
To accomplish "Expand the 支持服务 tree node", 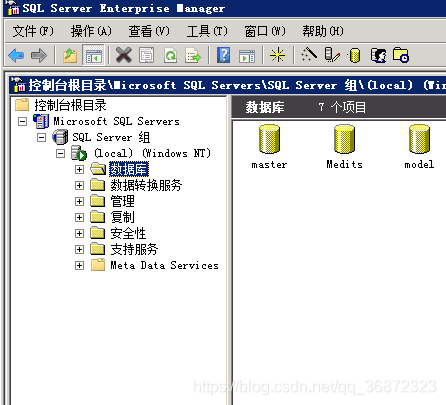I will (79, 249).
